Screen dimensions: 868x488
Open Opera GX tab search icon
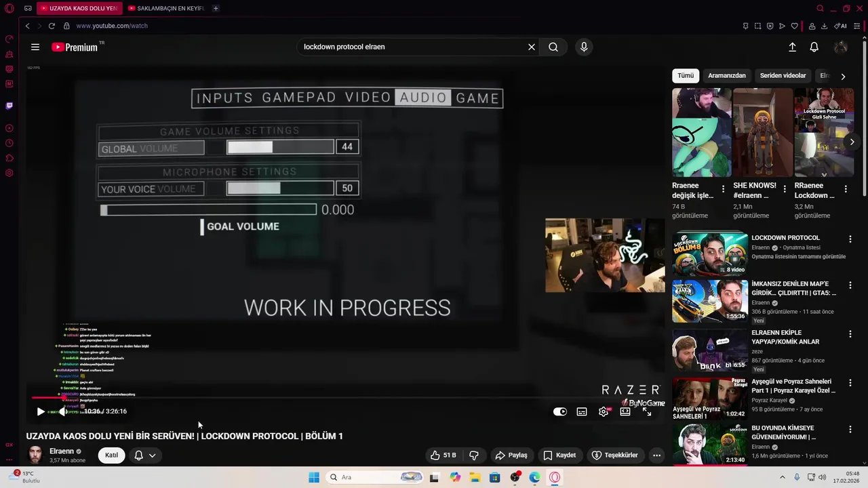click(820, 8)
